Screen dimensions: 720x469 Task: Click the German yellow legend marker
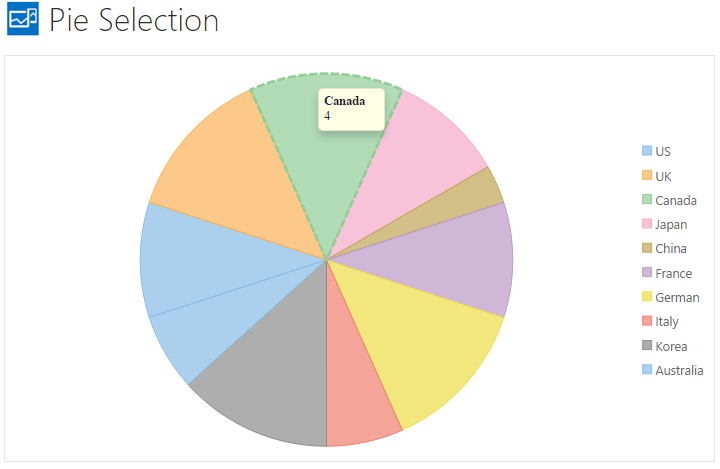[647, 297]
